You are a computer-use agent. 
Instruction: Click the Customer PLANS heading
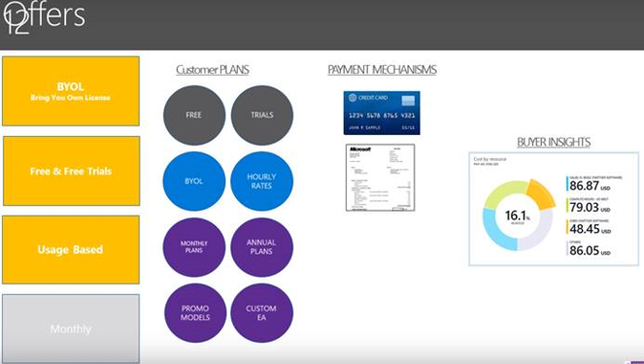pyautogui.click(x=213, y=70)
